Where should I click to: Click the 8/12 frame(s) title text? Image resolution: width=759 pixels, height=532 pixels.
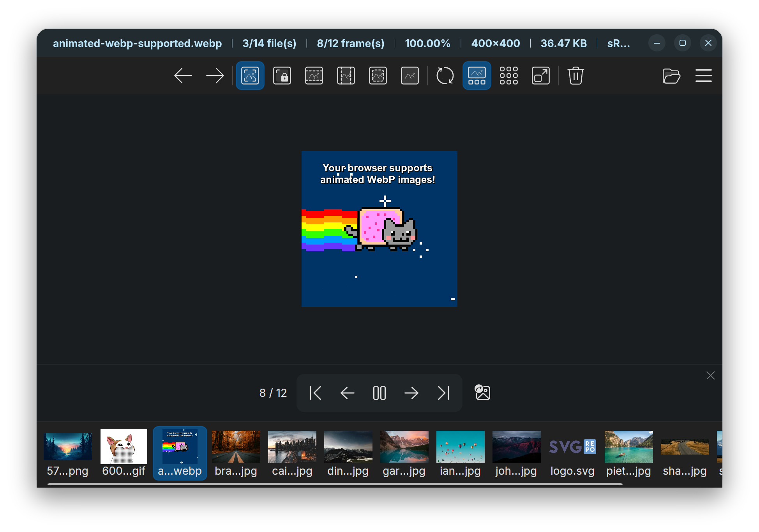pyautogui.click(x=351, y=43)
